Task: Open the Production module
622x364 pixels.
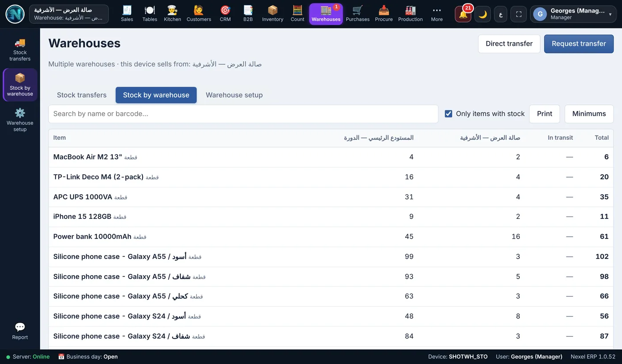Action: (x=411, y=14)
